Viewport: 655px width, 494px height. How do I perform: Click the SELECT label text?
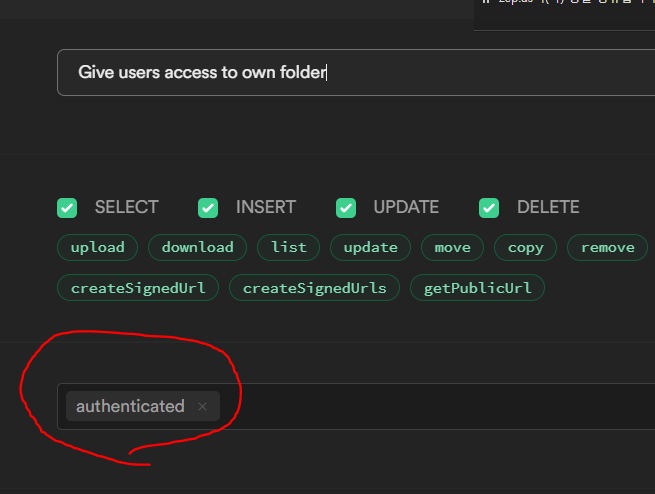pos(127,207)
